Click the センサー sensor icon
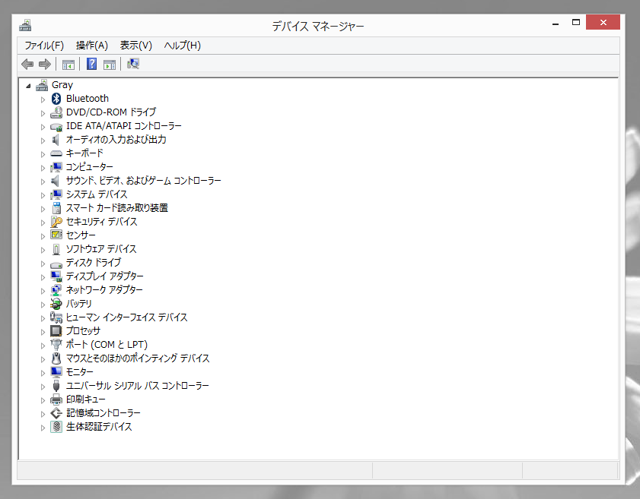 (x=56, y=235)
